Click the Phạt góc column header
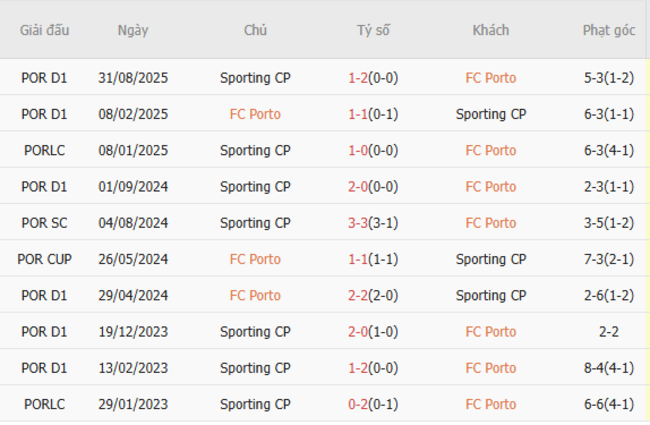 coord(609,30)
